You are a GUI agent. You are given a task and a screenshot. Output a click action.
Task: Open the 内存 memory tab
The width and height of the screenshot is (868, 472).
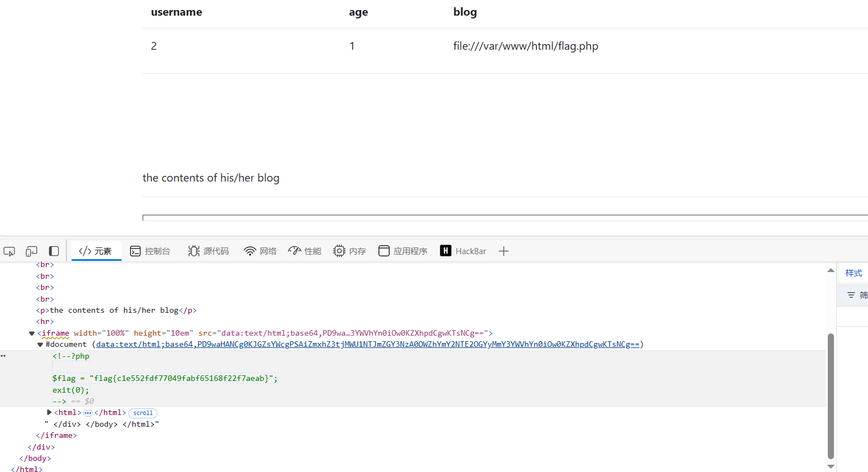click(349, 251)
